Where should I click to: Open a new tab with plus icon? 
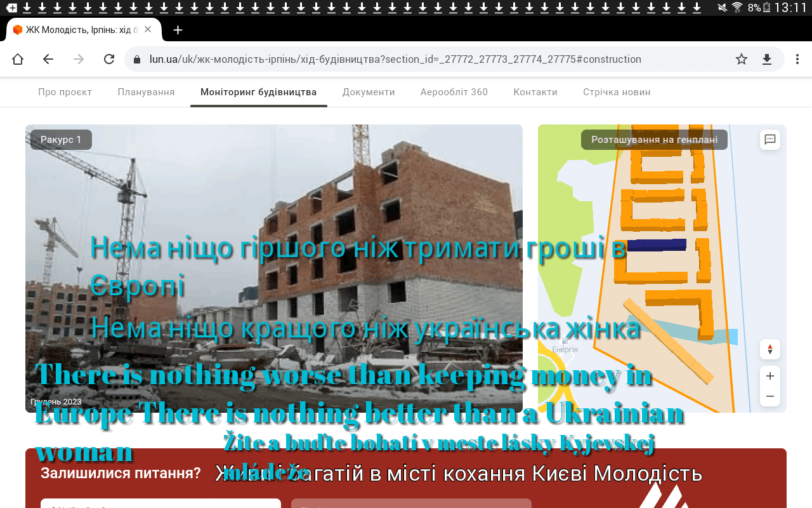coord(178,30)
